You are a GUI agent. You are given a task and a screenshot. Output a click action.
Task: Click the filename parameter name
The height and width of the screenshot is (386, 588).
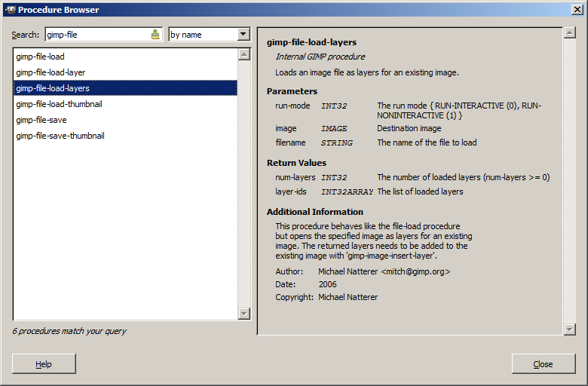click(x=291, y=142)
